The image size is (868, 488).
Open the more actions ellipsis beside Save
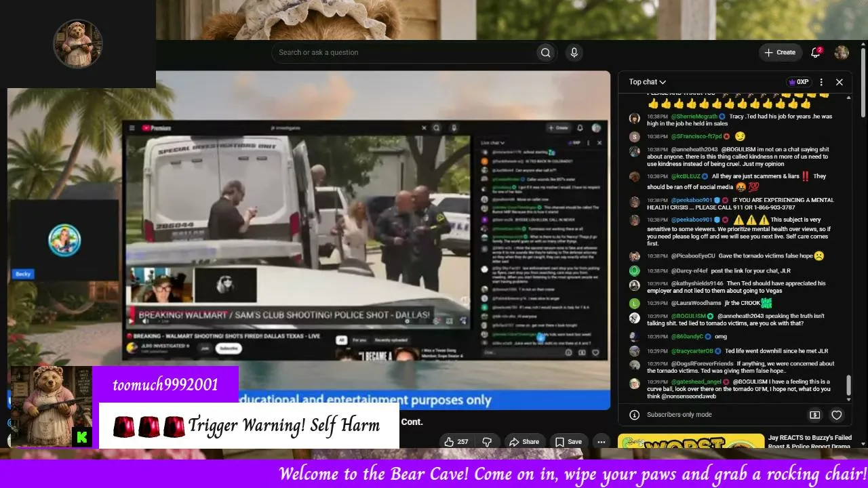[x=601, y=442]
